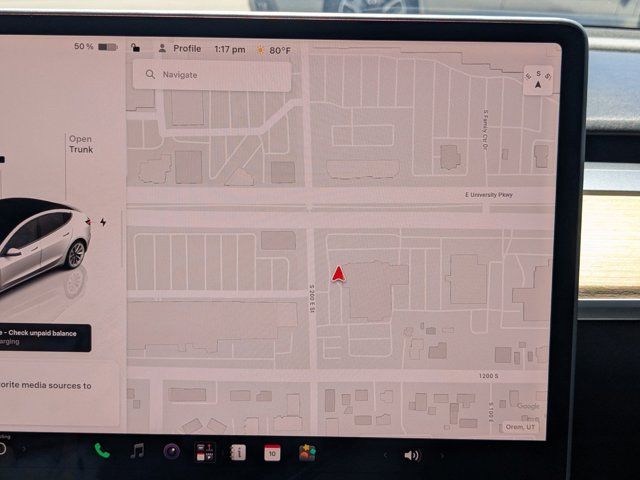
Task: Increase volume with right arrow
Action: point(442,456)
